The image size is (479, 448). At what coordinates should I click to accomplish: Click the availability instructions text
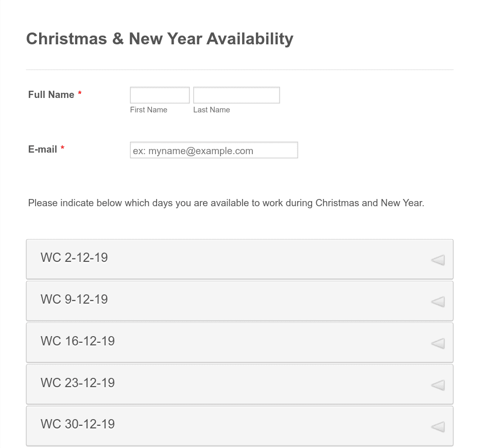(x=226, y=203)
